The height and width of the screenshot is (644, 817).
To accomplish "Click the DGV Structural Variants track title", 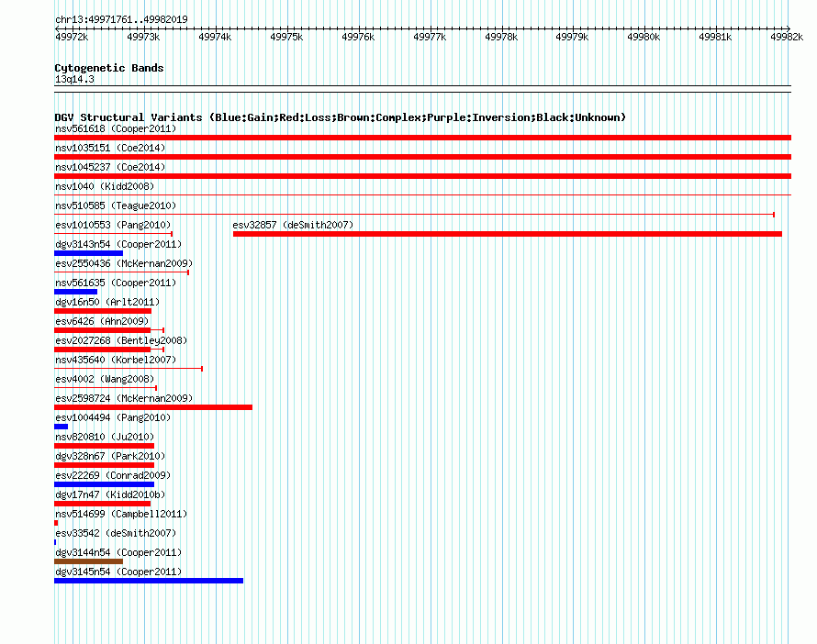I will pyautogui.click(x=341, y=117).
